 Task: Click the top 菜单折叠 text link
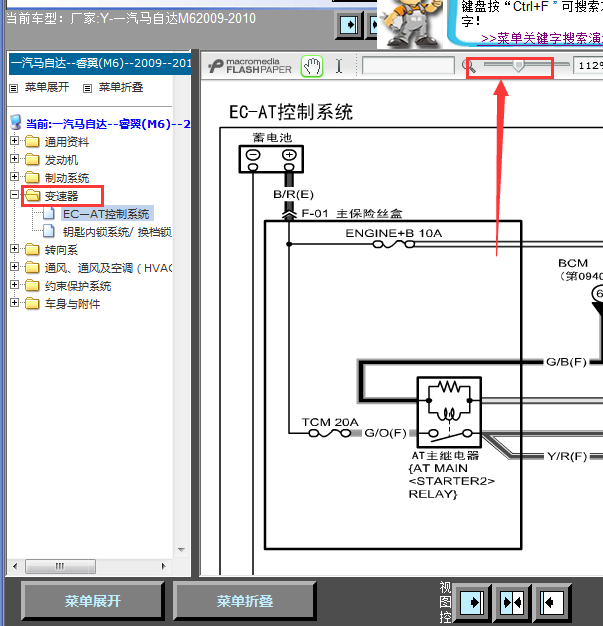(121, 87)
